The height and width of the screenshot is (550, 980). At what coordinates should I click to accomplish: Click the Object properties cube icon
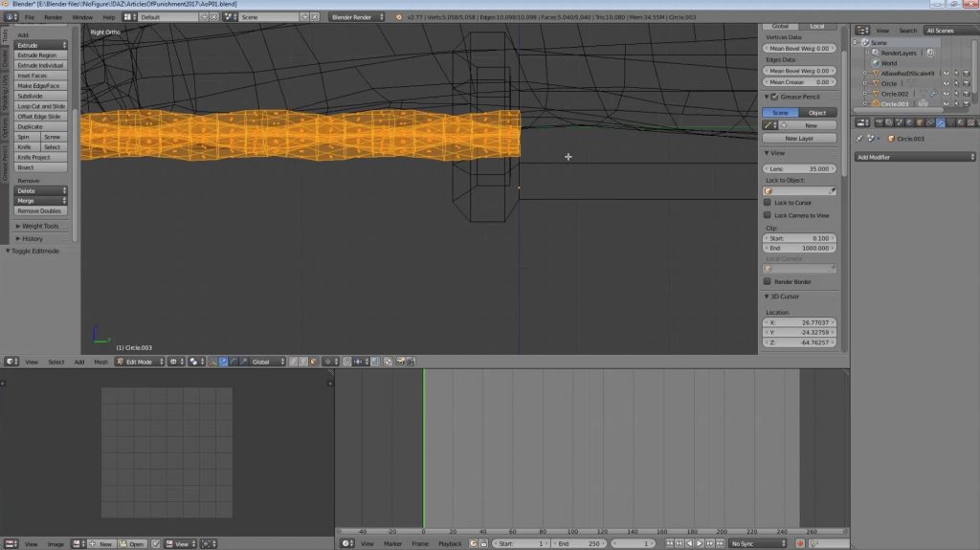918,122
